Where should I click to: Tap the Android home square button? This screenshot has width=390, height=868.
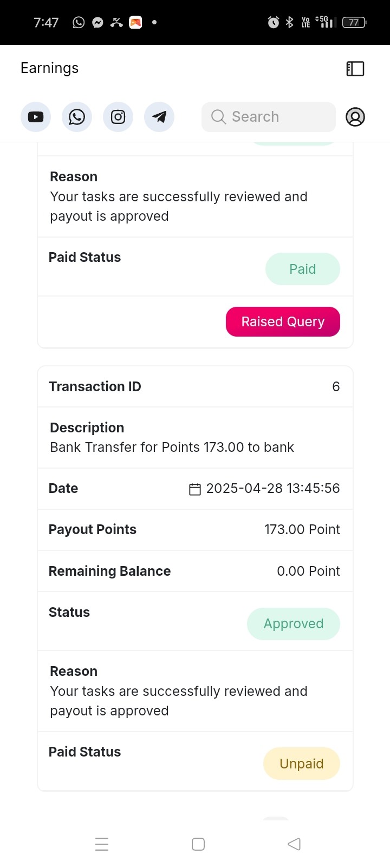(x=198, y=844)
